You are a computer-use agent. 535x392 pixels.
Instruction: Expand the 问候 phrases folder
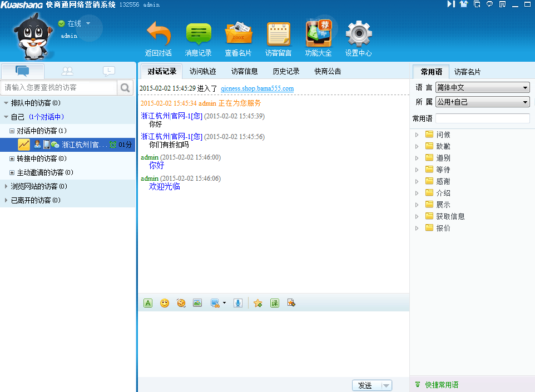417,135
